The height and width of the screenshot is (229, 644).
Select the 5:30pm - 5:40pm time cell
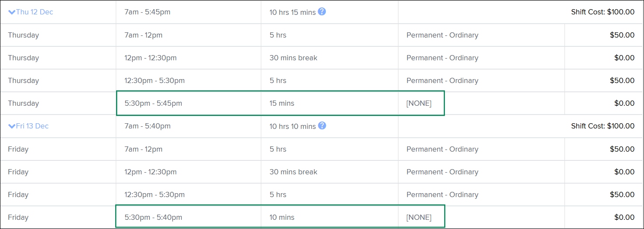tap(153, 218)
